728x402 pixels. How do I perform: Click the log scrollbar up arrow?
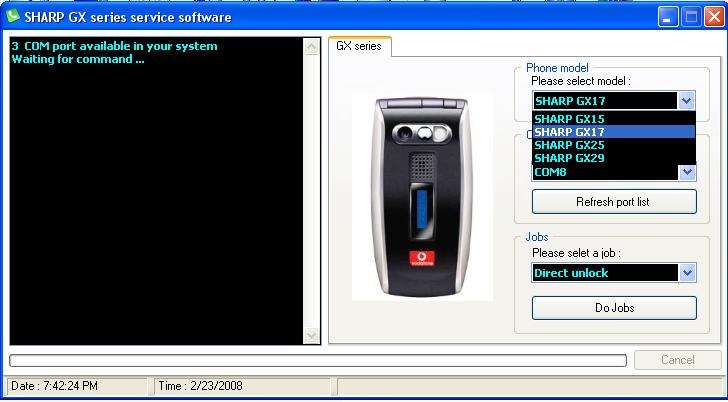tap(311, 46)
